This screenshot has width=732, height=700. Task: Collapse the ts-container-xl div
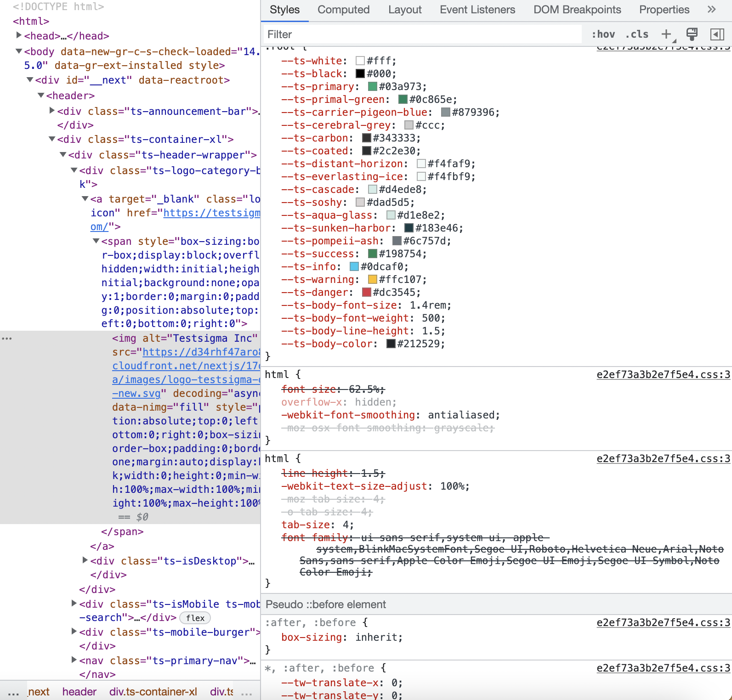tap(52, 139)
